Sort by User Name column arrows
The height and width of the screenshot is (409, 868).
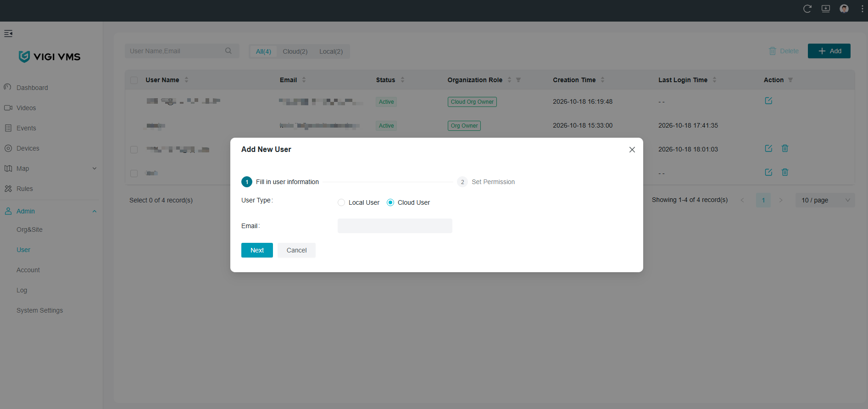[186, 80]
